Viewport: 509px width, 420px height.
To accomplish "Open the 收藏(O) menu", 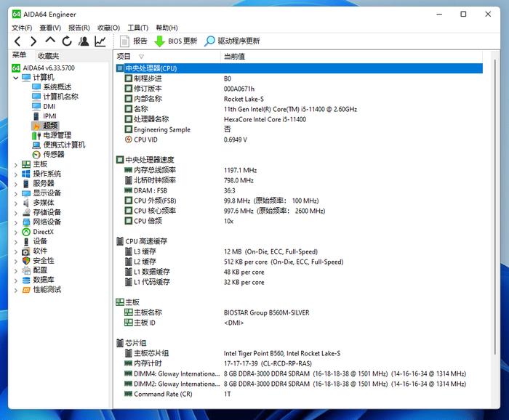I will [109, 28].
